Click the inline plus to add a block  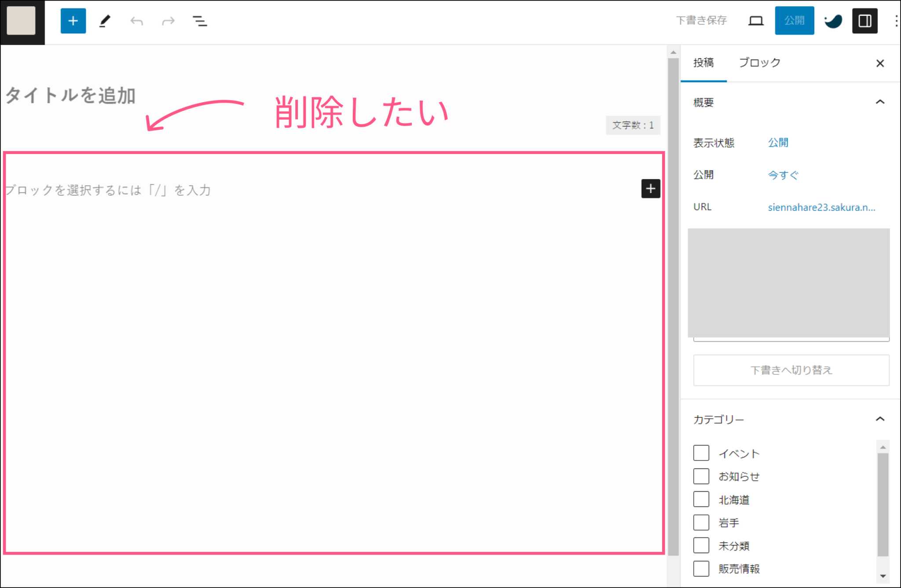(650, 188)
